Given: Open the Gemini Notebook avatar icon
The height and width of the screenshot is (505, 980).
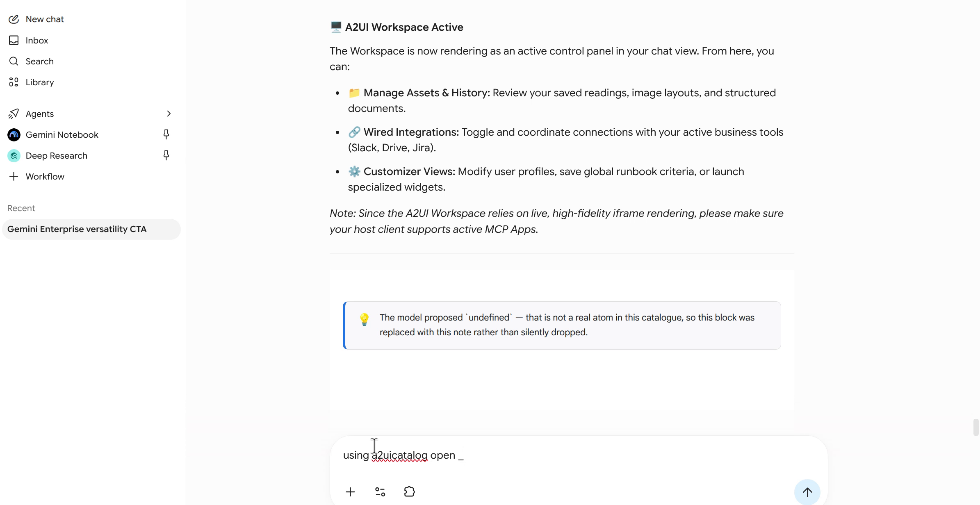Looking at the screenshot, I should (14, 134).
